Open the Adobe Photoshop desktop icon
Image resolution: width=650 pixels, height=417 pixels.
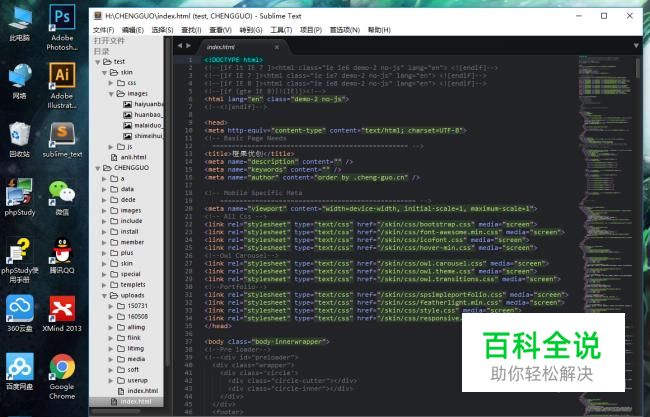pos(62,27)
